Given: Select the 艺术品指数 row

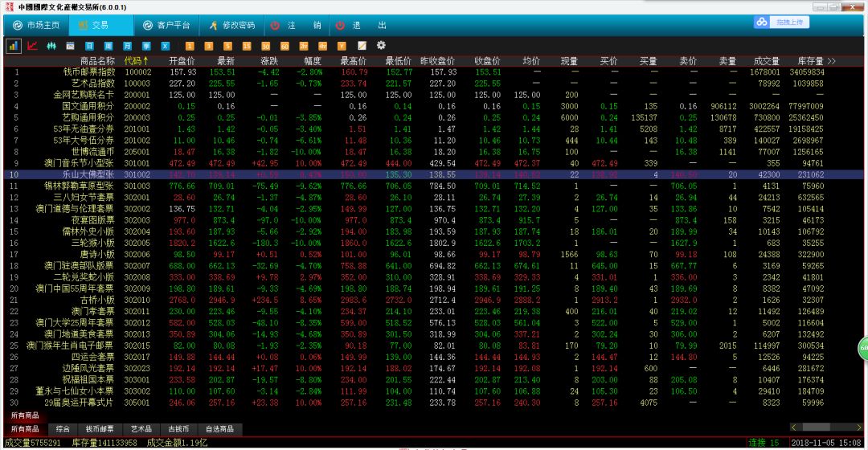Looking at the screenshot, I should coord(433,84).
